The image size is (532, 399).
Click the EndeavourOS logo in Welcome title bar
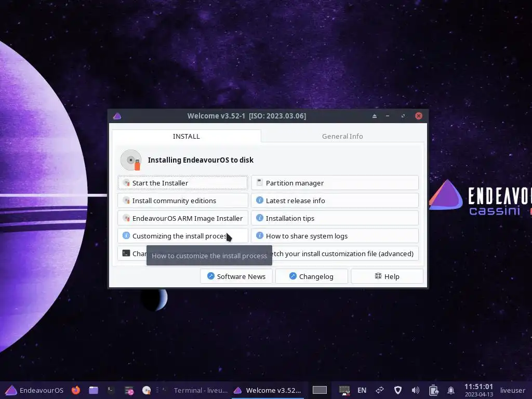pos(117,116)
